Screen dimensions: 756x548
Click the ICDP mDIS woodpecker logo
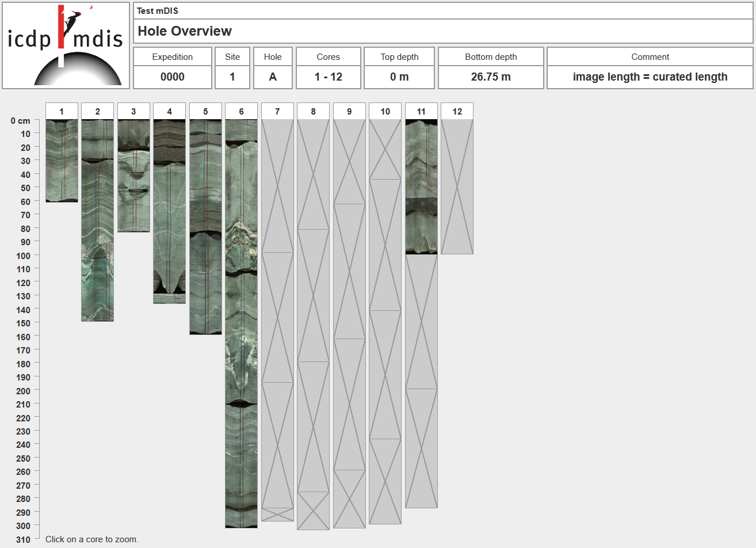pyautogui.click(x=66, y=45)
